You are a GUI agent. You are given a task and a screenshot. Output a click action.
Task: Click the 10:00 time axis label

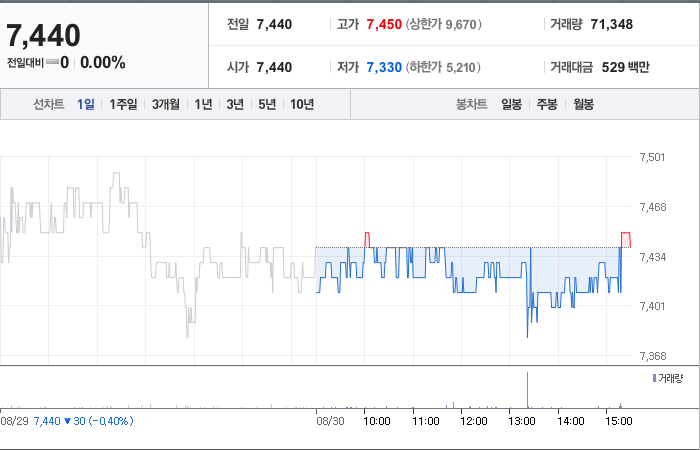point(377,421)
